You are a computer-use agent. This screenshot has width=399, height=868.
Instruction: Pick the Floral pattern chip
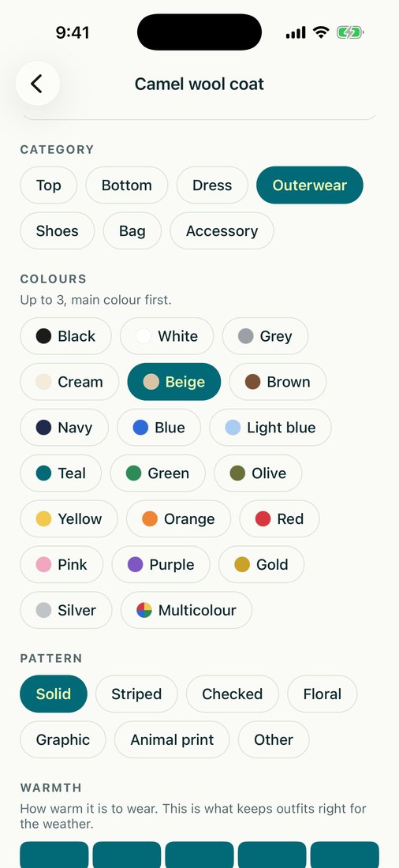click(322, 694)
